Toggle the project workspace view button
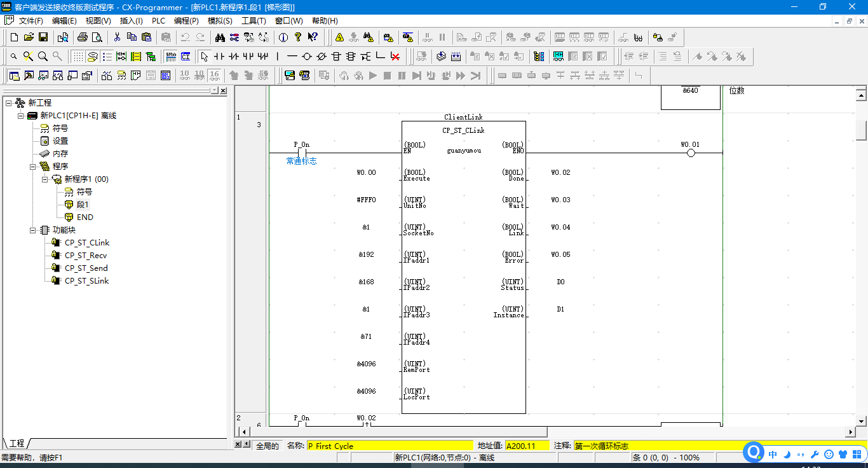The height and width of the screenshot is (468, 868). point(14,76)
